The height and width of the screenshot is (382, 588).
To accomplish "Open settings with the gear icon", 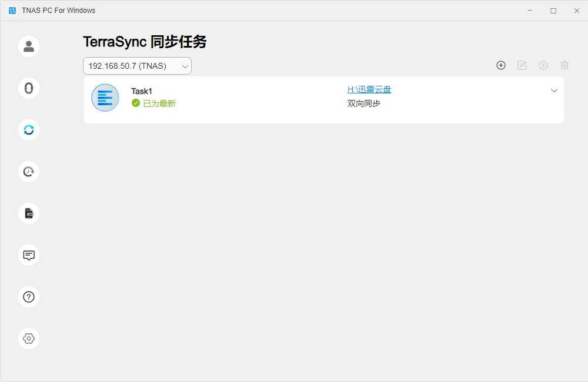I will [29, 339].
